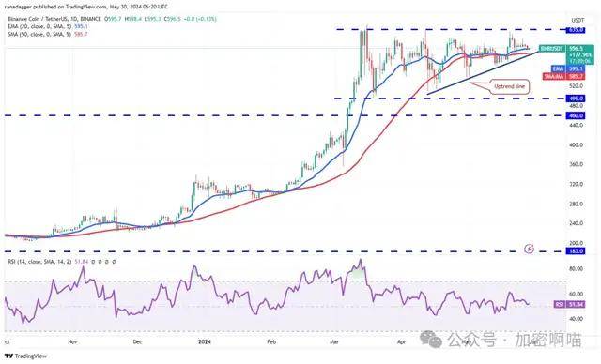Image resolution: width=601 pixels, height=364 pixels.
Task: Click the 440.0 price axis value
Action: tap(576, 125)
